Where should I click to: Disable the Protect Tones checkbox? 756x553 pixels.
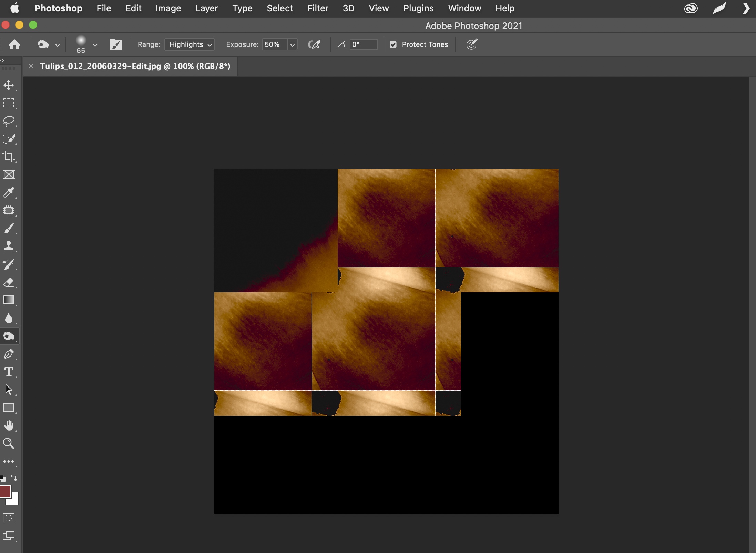tap(393, 44)
